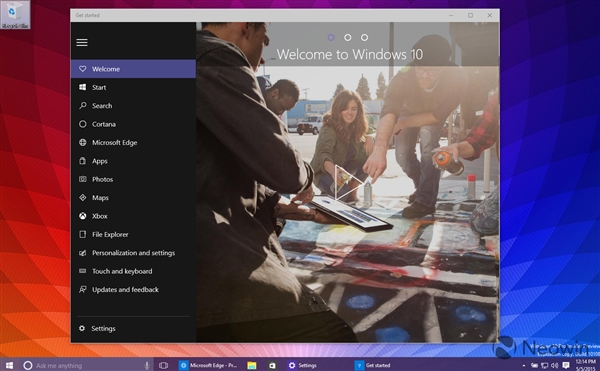The image size is (600, 371).
Task: Select the Recycle Bin desktop icon
Action: point(15,15)
